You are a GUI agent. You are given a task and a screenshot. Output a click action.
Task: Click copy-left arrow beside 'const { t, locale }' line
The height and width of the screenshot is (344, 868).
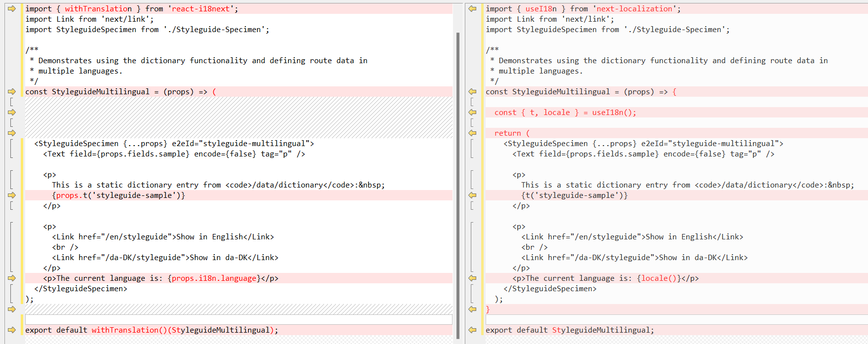coord(472,113)
